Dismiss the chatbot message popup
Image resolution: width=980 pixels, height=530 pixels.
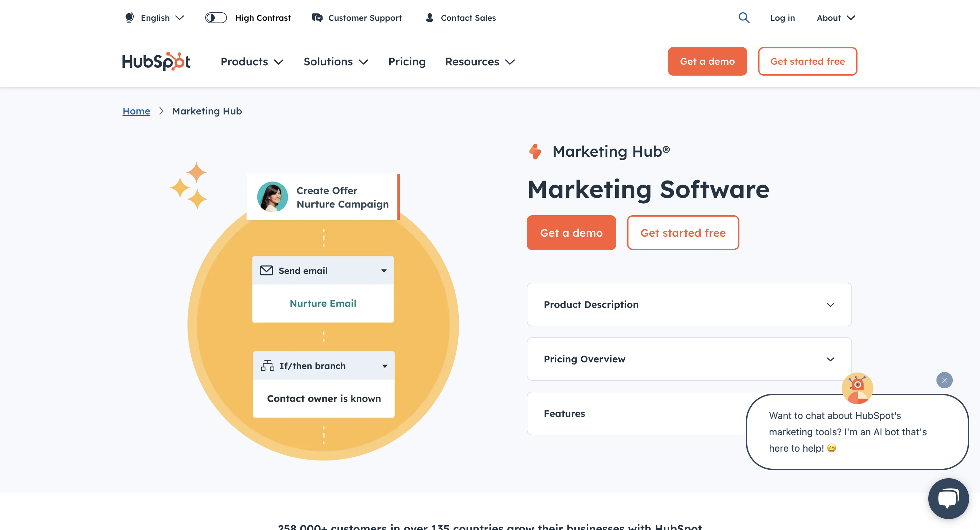[944, 380]
